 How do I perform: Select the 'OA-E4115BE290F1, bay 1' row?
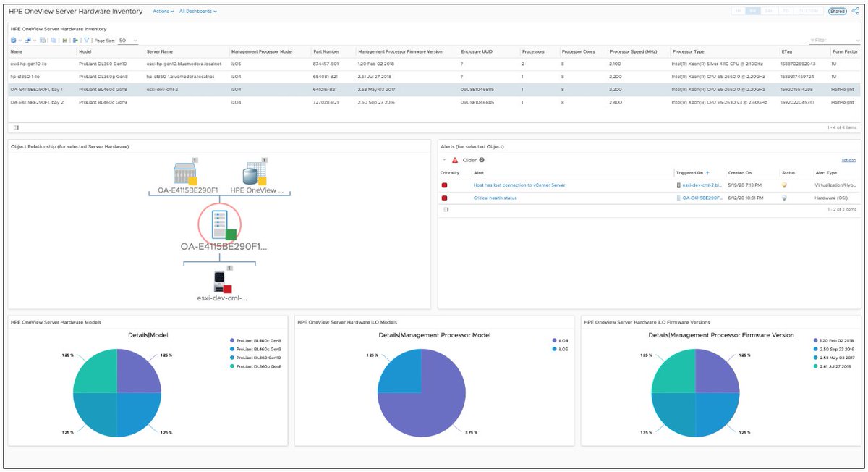434,90
